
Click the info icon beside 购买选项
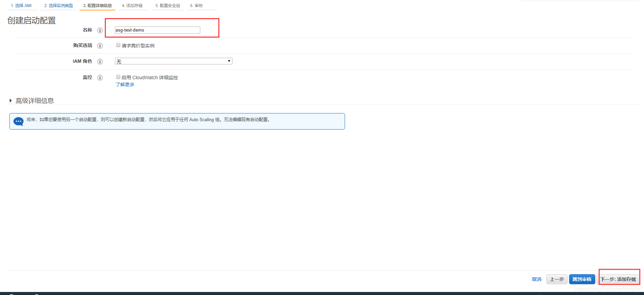[x=100, y=46]
